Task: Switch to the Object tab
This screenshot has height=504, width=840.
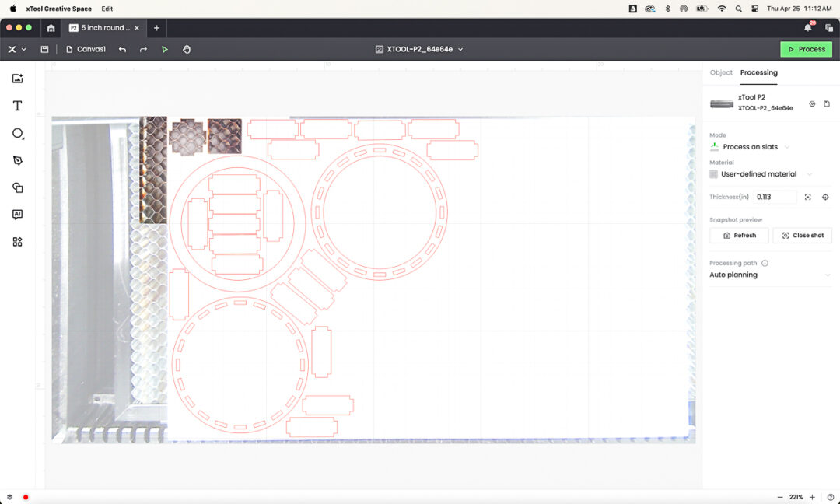Action: (721, 72)
